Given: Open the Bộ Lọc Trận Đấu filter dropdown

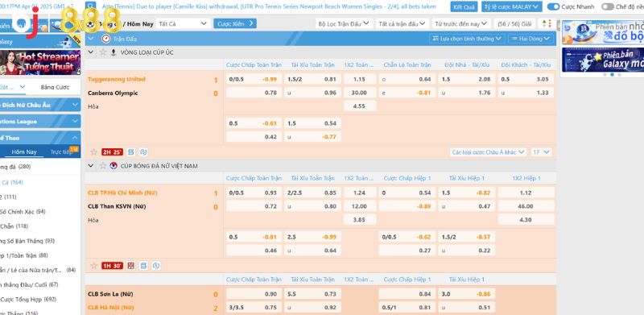Looking at the screenshot, I should coord(344,24).
